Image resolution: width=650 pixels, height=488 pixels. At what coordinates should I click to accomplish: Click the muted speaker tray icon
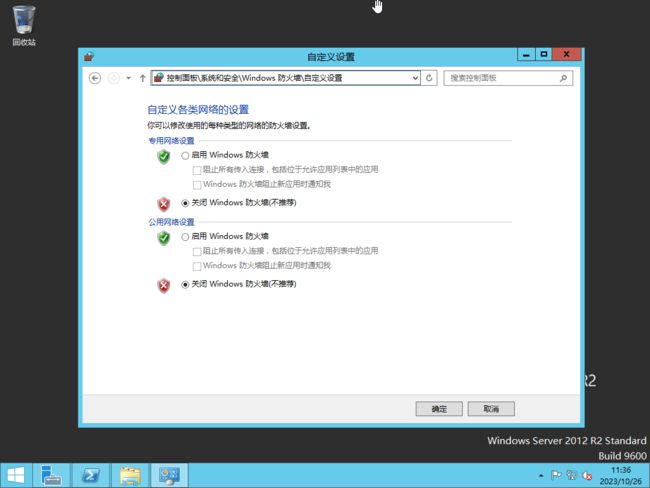(587, 476)
